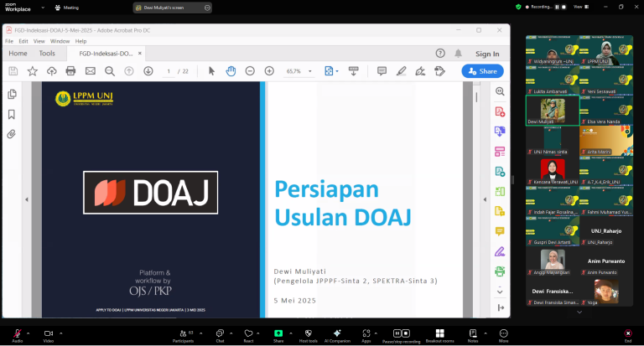Click the page number input field
Viewport: 644px width, 346px height.
(x=169, y=71)
